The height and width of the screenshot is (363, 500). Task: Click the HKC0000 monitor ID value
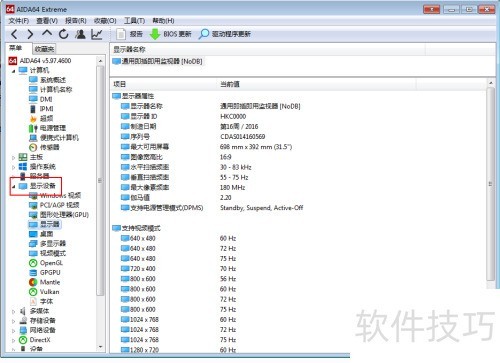click(x=233, y=116)
